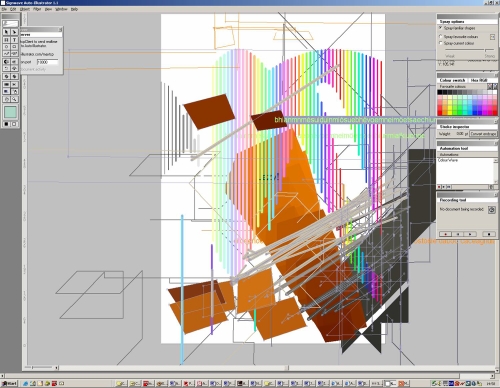The width and height of the screenshot is (500, 388).
Task: Select the hand pan tool
Action: pyautogui.click(x=6, y=99)
